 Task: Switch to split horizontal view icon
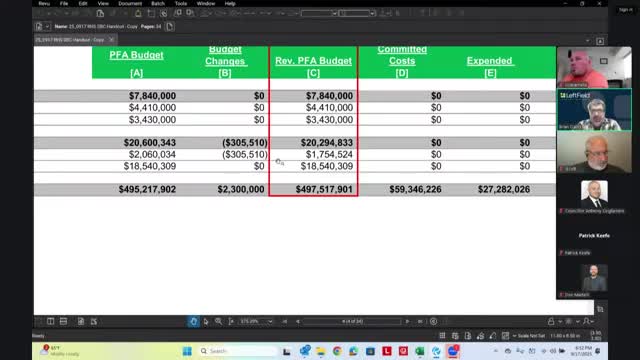click(x=63, y=321)
